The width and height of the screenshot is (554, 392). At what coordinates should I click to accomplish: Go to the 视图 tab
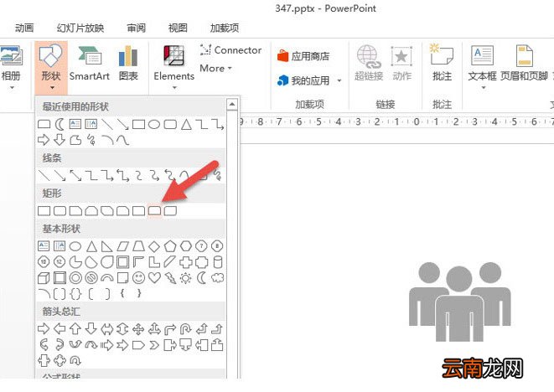[x=178, y=28]
